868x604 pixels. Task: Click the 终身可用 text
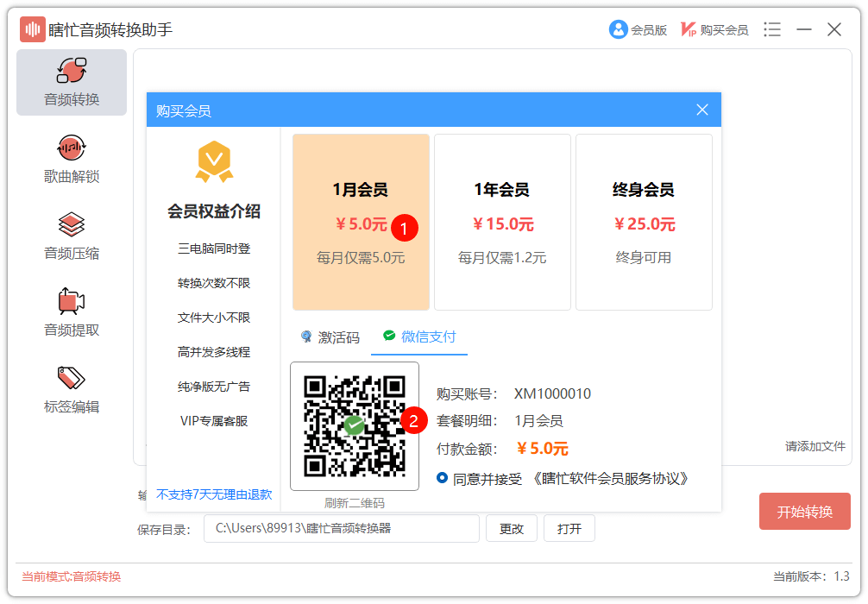coord(644,257)
